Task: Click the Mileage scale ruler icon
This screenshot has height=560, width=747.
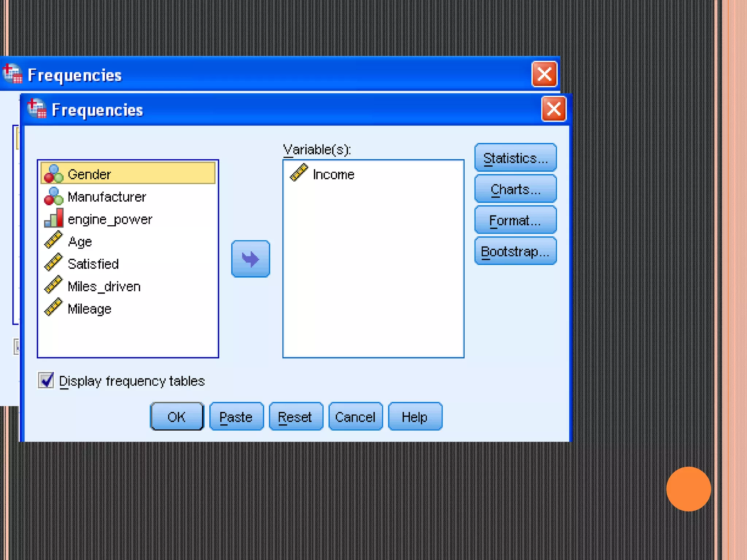Action: coord(54,308)
